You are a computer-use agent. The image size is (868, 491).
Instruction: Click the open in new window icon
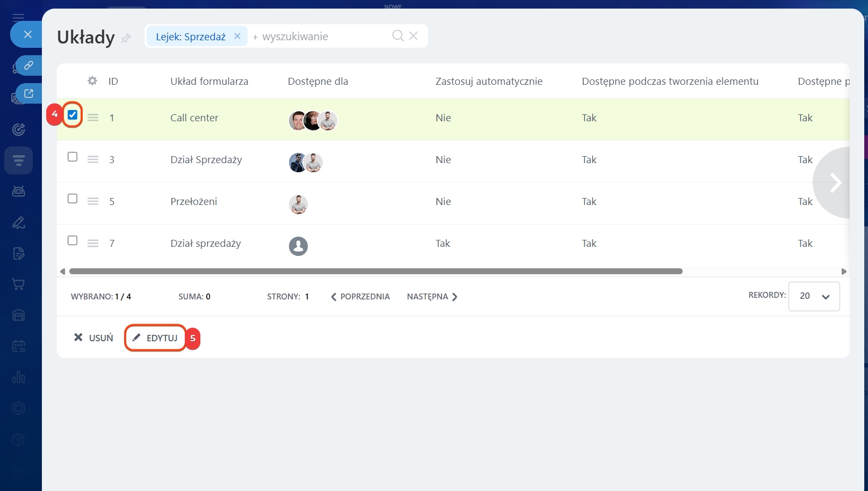pyautogui.click(x=28, y=93)
